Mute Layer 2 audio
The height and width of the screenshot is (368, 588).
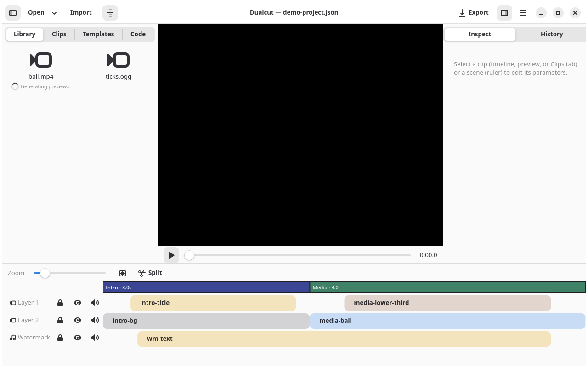[x=95, y=320]
